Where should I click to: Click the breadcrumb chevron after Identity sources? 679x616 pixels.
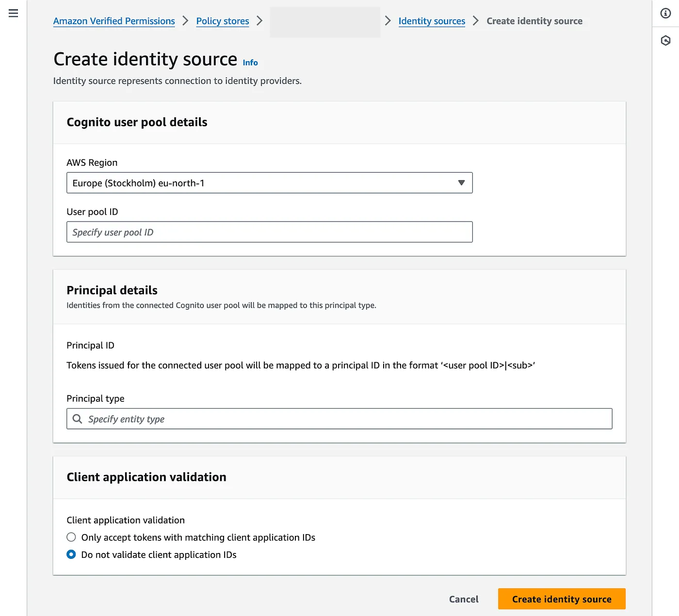(x=476, y=21)
